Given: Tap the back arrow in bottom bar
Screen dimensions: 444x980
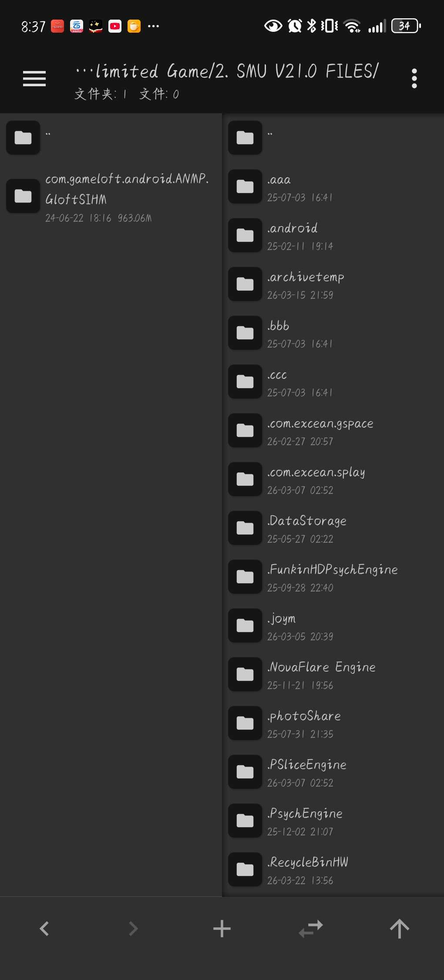Looking at the screenshot, I should point(44,928).
